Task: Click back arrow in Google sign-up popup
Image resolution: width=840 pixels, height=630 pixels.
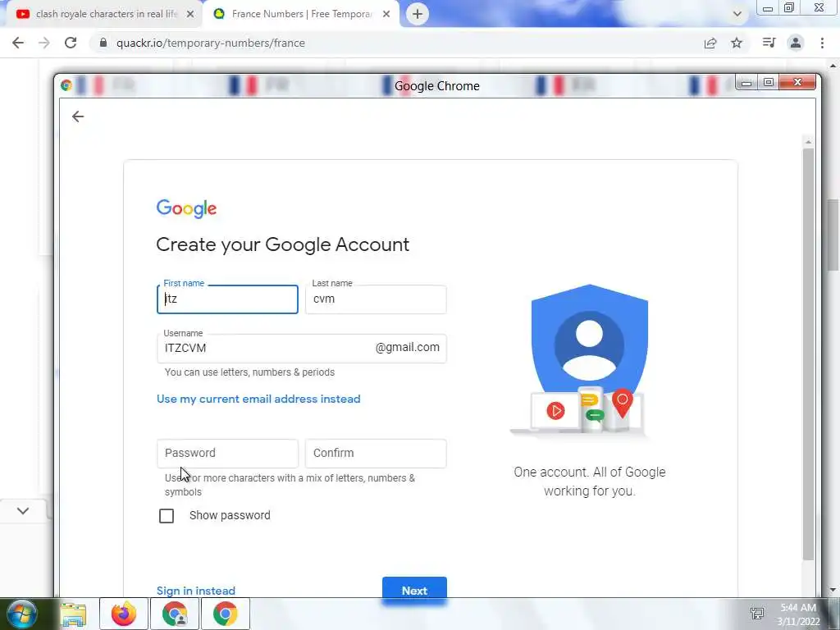Action: pos(78,116)
